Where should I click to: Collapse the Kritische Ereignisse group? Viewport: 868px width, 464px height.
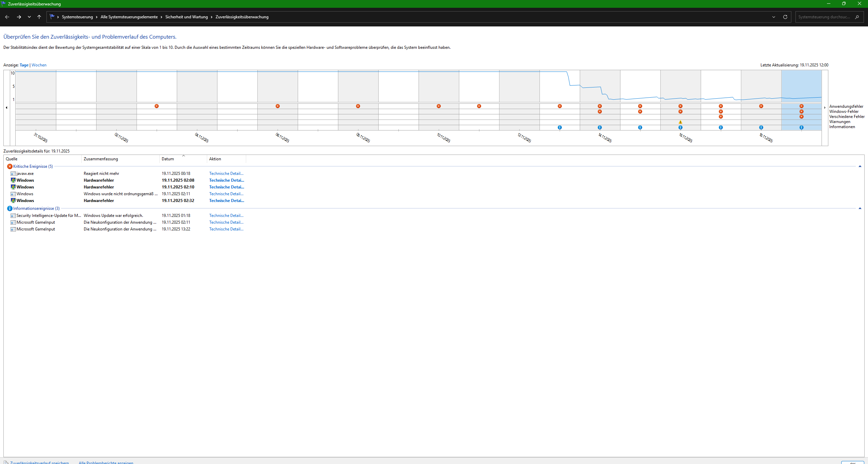click(x=860, y=166)
